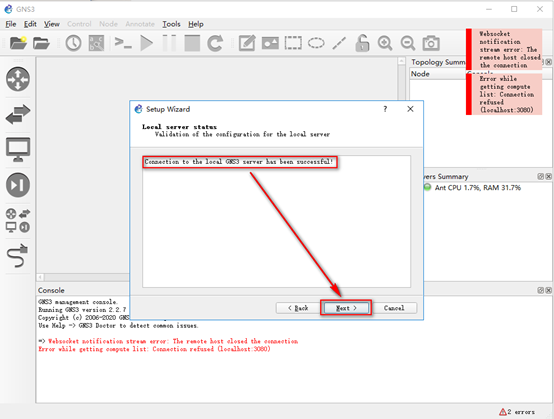Dismiss the Websocket notification error popup
554x419 pixels.
point(504,49)
